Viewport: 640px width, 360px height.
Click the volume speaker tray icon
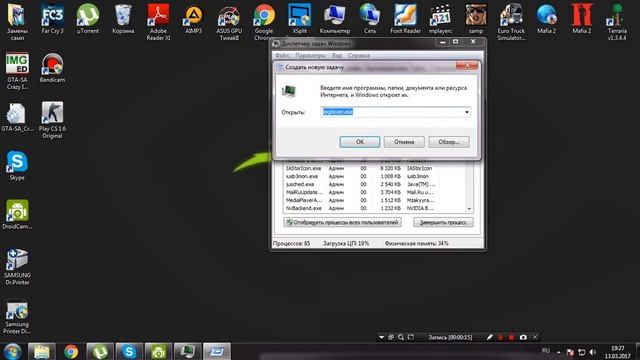pyautogui.click(x=593, y=352)
